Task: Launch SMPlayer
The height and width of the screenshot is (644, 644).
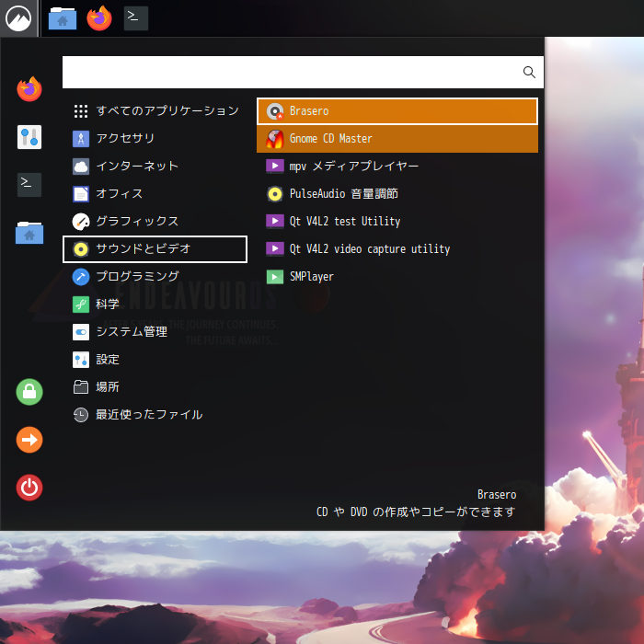Action: point(397,276)
